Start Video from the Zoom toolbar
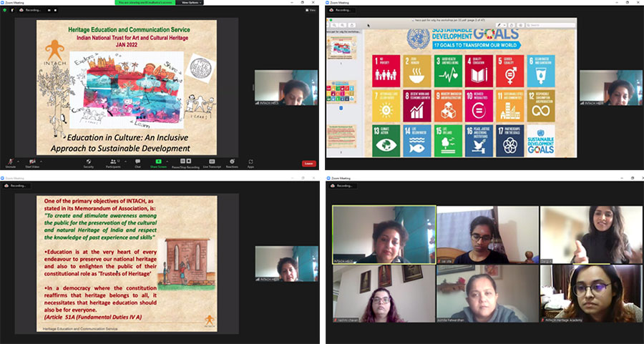644x344 pixels. click(x=32, y=162)
